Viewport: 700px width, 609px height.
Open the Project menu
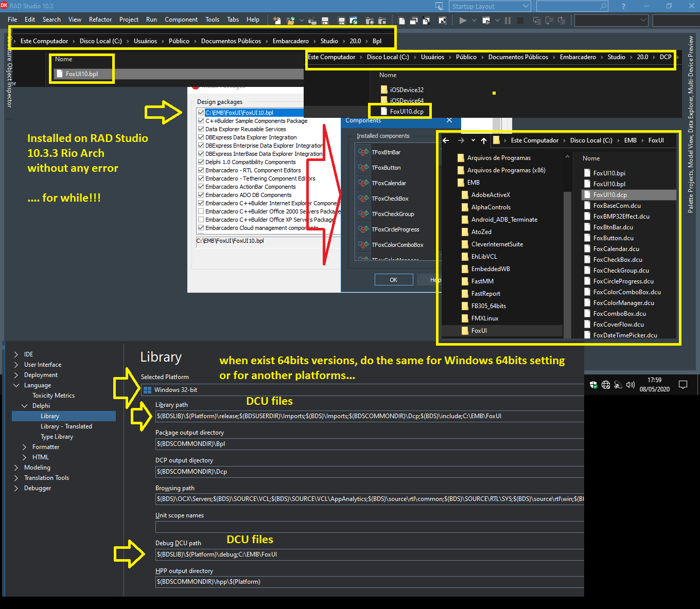(129, 20)
